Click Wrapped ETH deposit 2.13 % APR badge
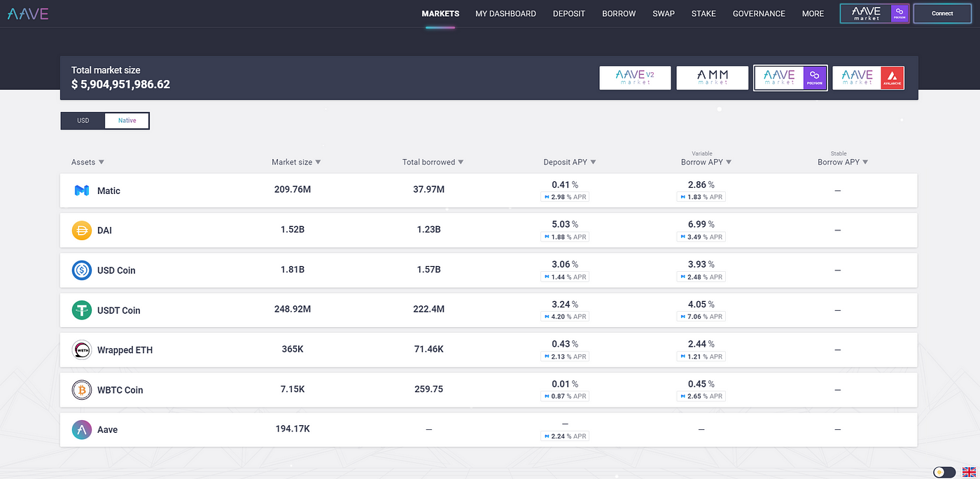The width and height of the screenshot is (980, 479). 565,357
